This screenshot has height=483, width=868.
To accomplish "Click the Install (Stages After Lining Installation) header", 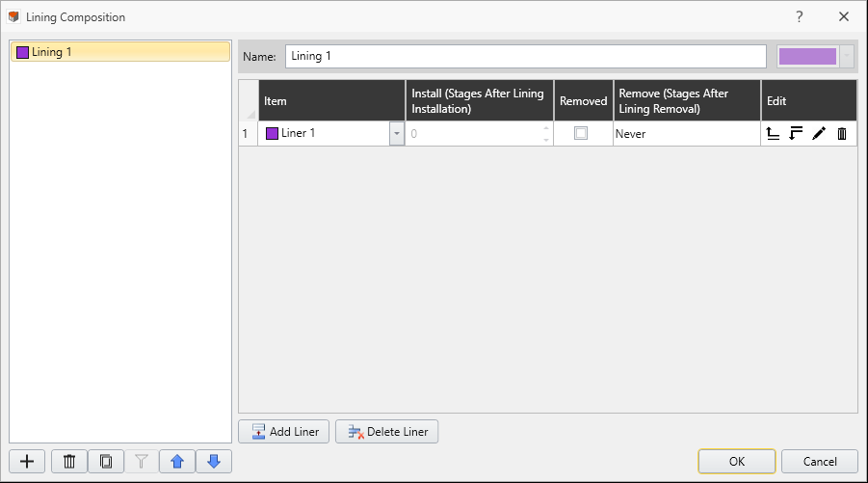I will [480, 101].
